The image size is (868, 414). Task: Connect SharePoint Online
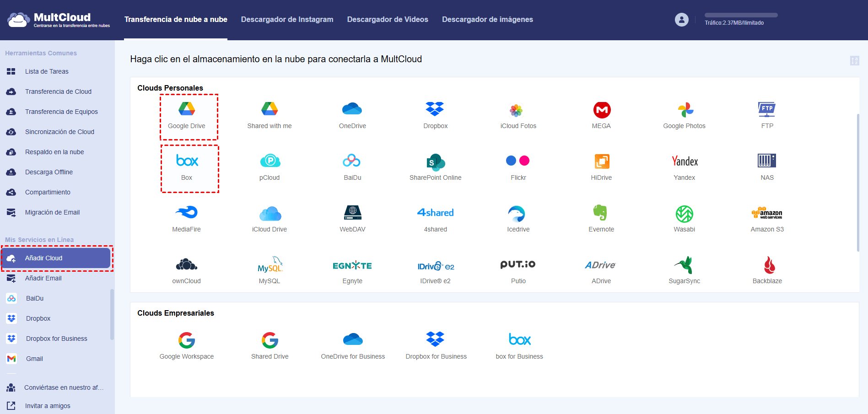click(435, 167)
